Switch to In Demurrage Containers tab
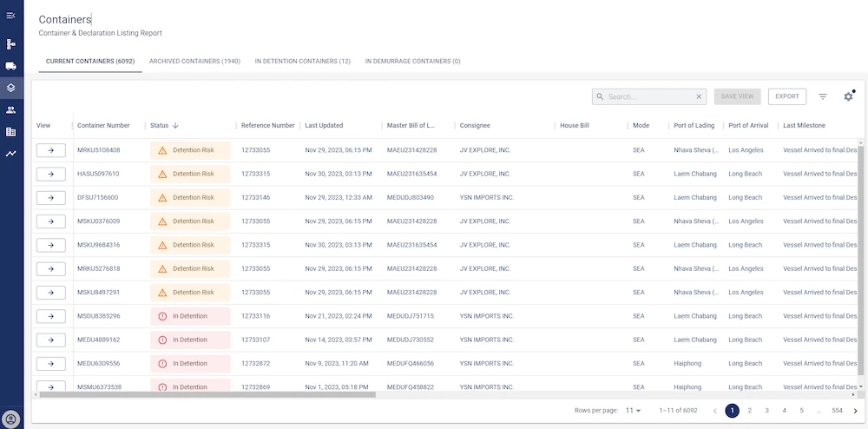Viewport: 868px width, 429px height. click(x=412, y=62)
